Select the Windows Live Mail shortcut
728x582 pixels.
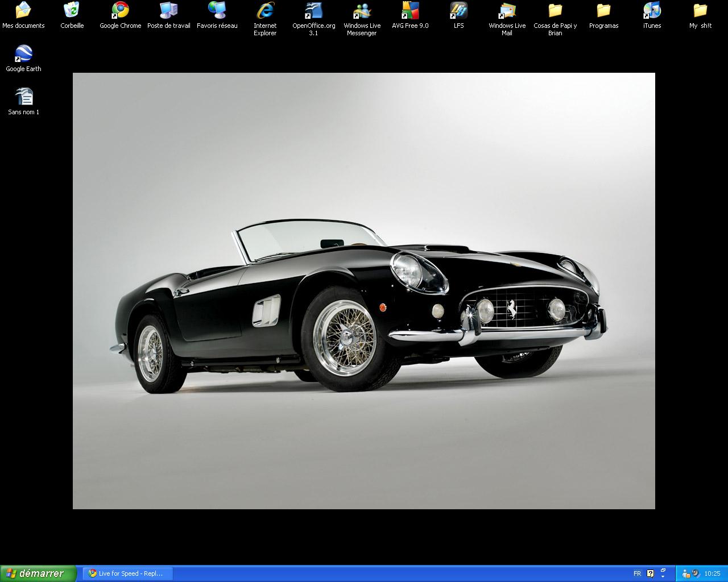point(507,19)
